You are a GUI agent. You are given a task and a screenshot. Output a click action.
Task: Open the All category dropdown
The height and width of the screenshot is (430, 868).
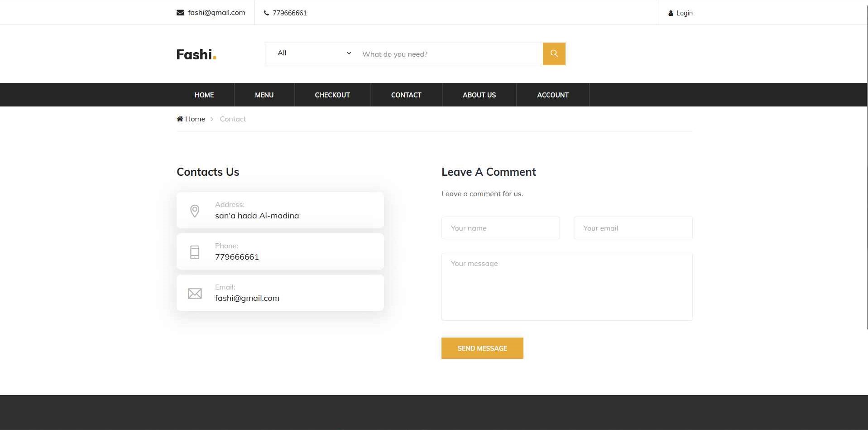(x=313, y=53)
